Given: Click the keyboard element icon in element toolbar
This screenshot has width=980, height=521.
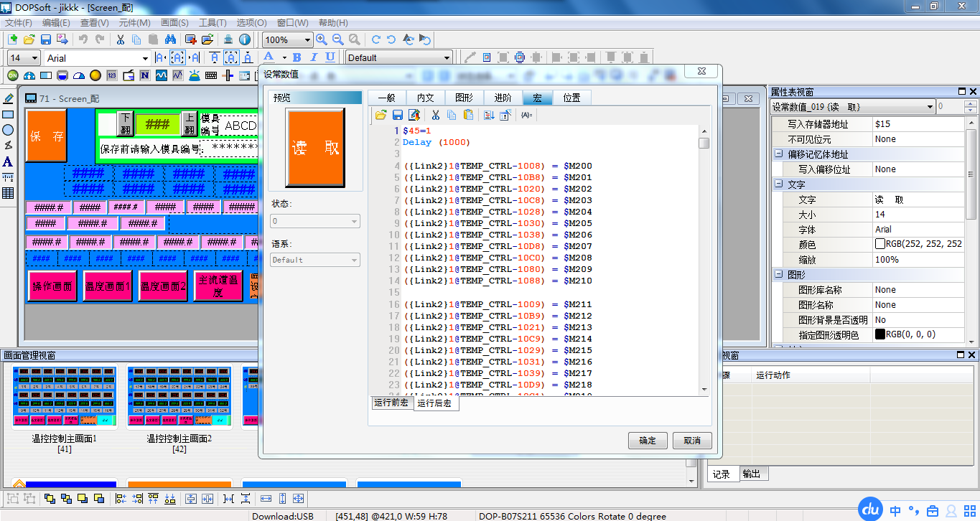Looking at the screenshot, I should (211, 75).
